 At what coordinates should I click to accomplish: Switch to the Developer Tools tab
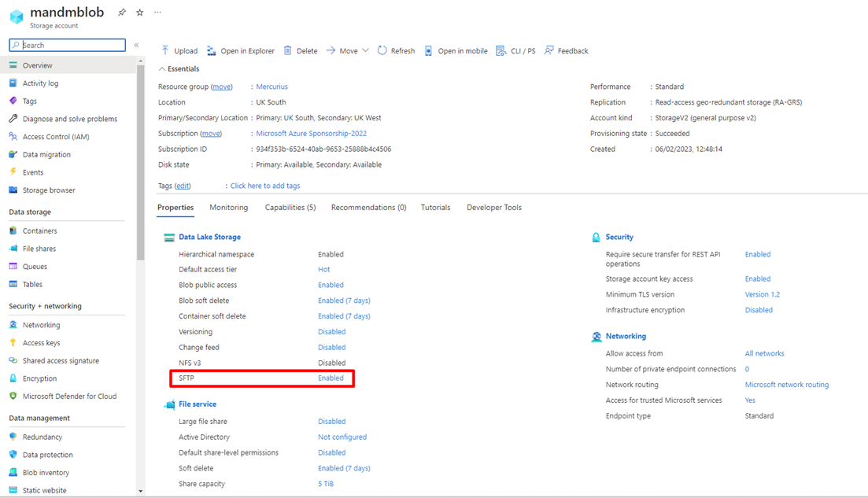[x=494, y=208]
